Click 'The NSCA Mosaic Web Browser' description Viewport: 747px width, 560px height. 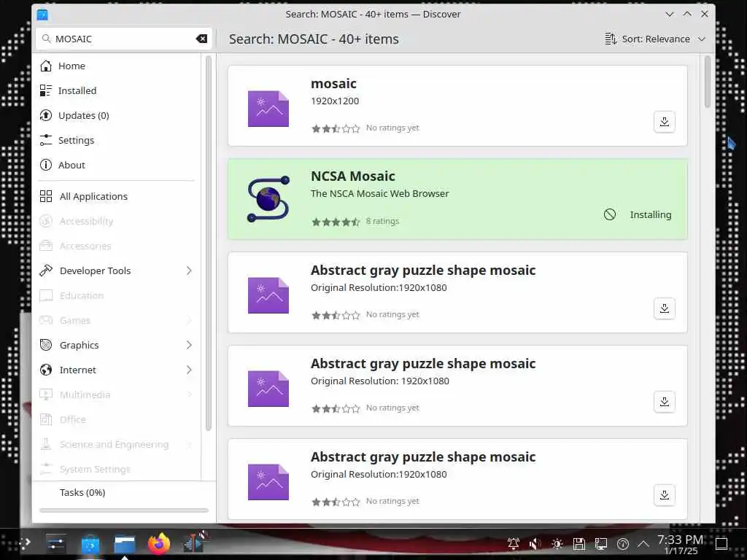(x=379, y=193)
